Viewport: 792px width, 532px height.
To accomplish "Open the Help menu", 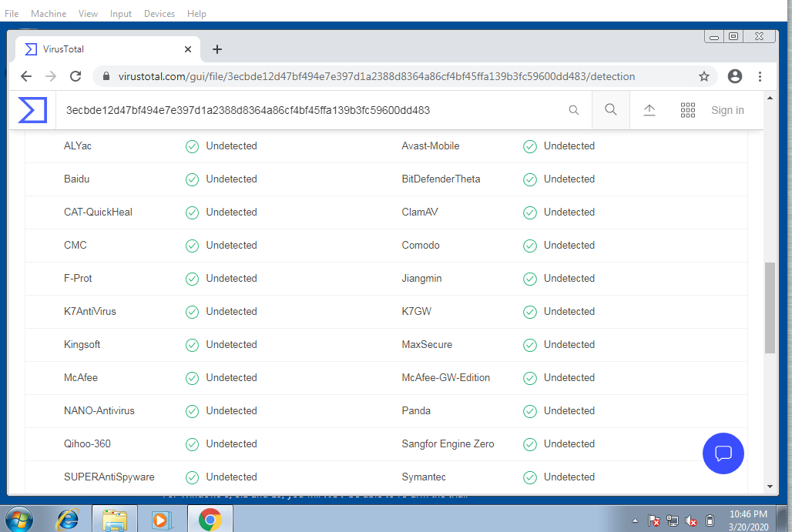I will click(x=196, y=14).
